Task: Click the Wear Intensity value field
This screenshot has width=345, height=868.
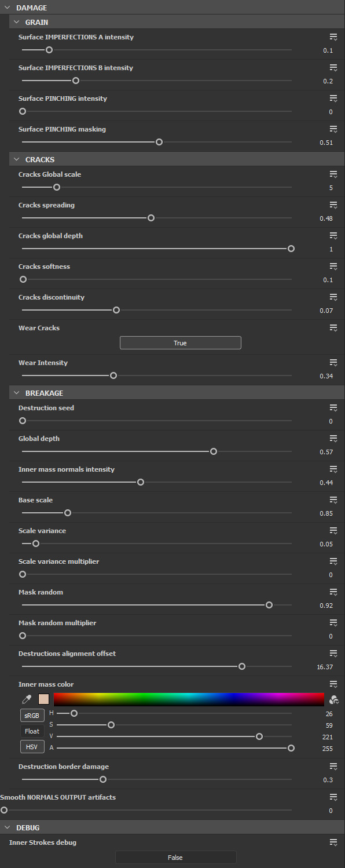Action: (x=326, y=377)
